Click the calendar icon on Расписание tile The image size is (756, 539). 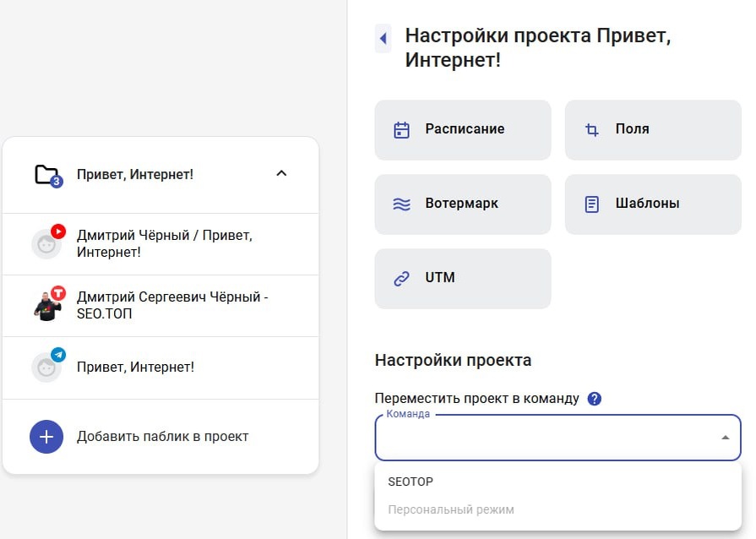pos(401,130)
